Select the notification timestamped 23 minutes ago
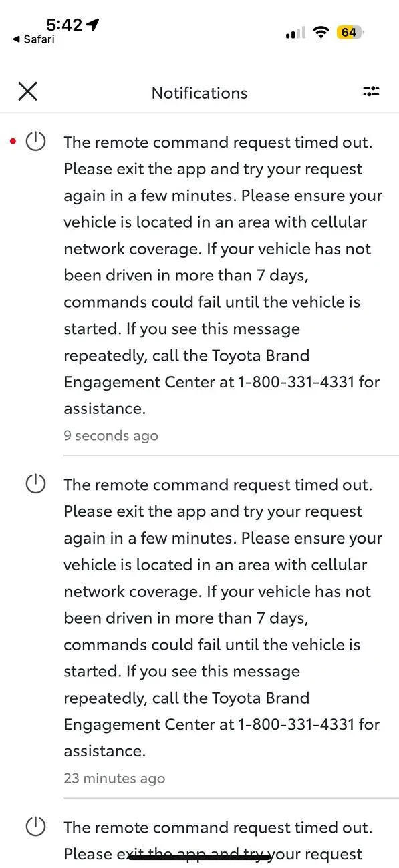 coord(114,777)
